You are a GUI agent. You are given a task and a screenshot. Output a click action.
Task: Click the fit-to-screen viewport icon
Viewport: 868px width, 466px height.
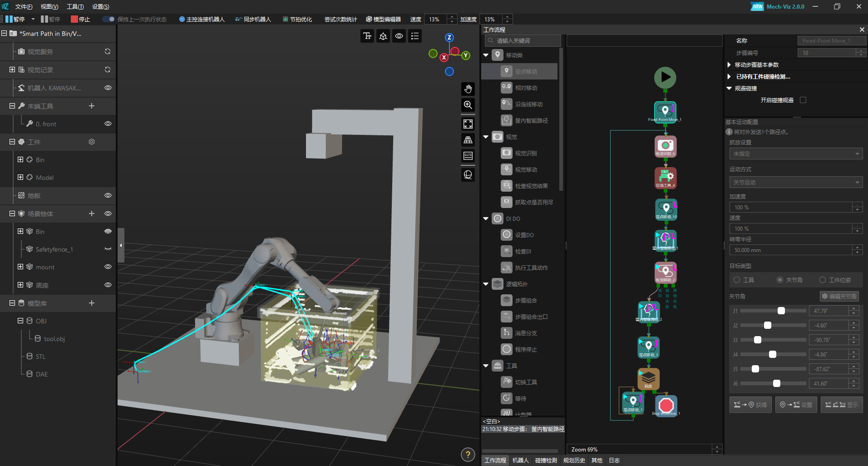coord(468,124)
